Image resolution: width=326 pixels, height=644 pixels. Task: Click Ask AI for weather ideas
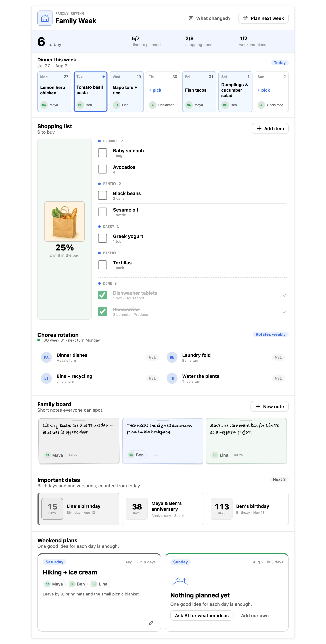(x=202, y=616)
